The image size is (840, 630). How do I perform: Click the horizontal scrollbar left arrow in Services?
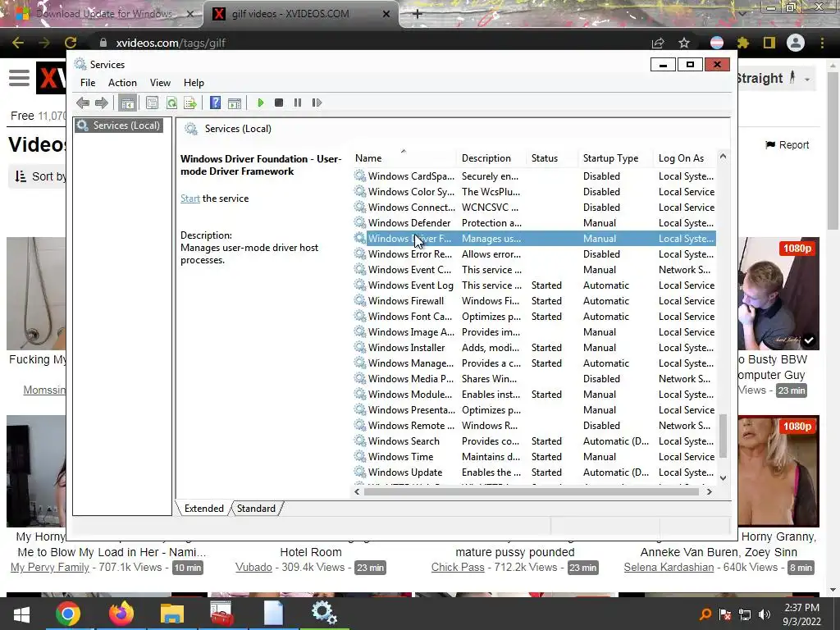[358, 491]
